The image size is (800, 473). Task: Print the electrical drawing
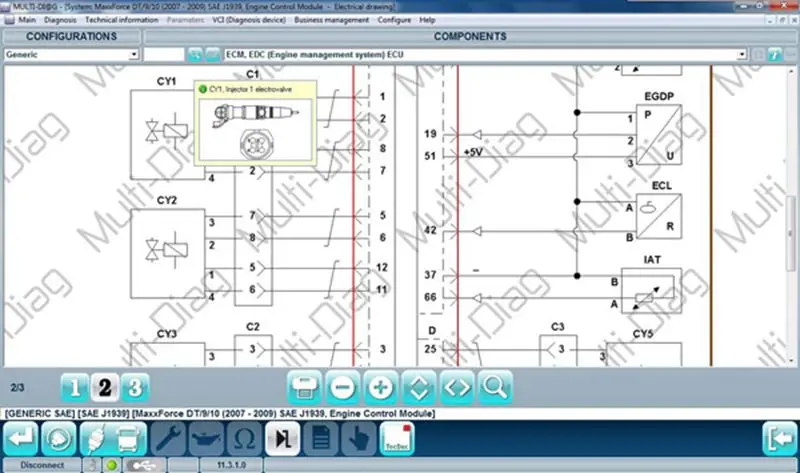tap(305, 388)
